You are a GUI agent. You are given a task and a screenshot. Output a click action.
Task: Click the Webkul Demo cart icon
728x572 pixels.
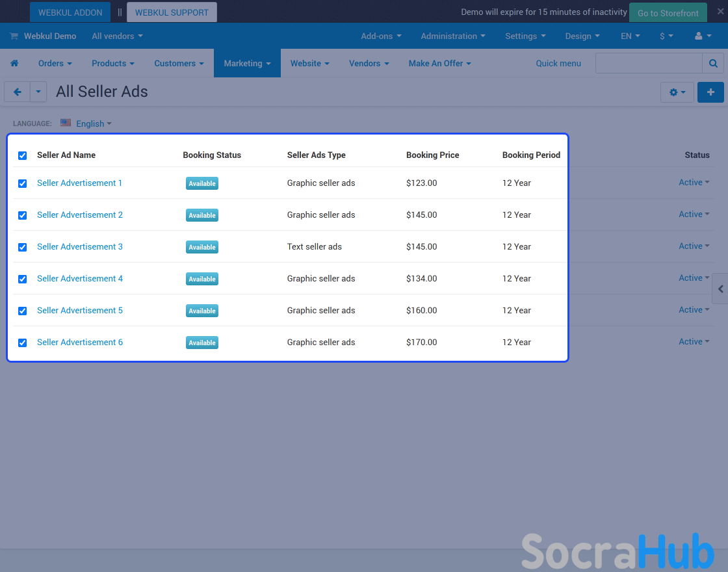(14, 36)
